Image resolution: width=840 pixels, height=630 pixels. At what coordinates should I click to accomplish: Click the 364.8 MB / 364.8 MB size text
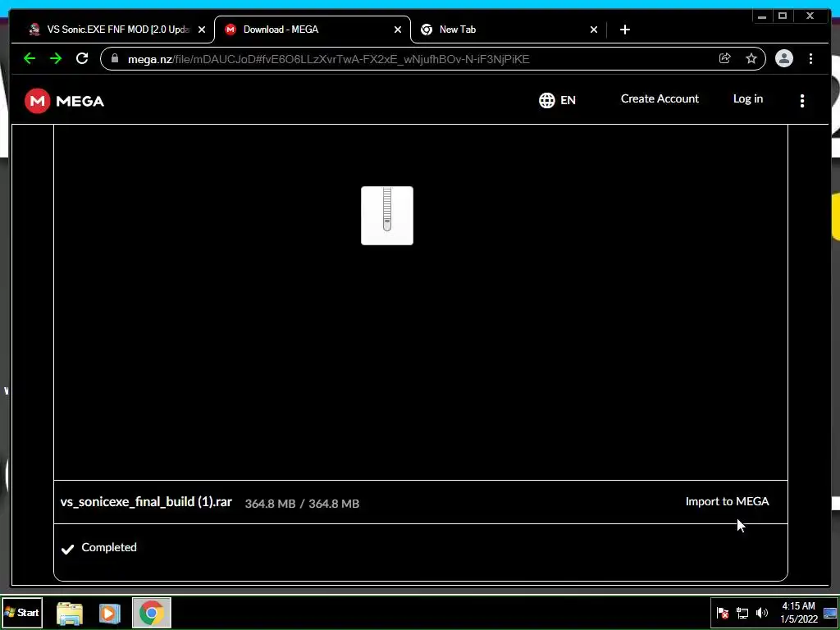click(302, 504)
